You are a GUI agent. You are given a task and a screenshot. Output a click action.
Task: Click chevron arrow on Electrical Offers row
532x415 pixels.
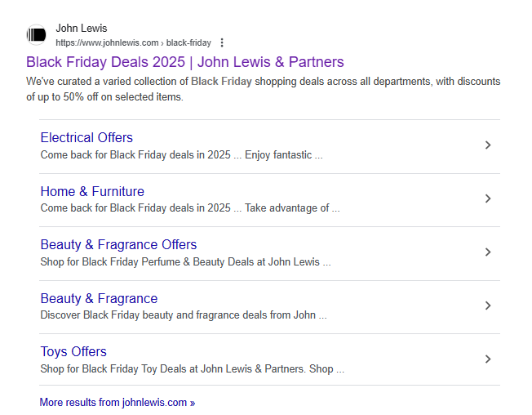(488, 145)
